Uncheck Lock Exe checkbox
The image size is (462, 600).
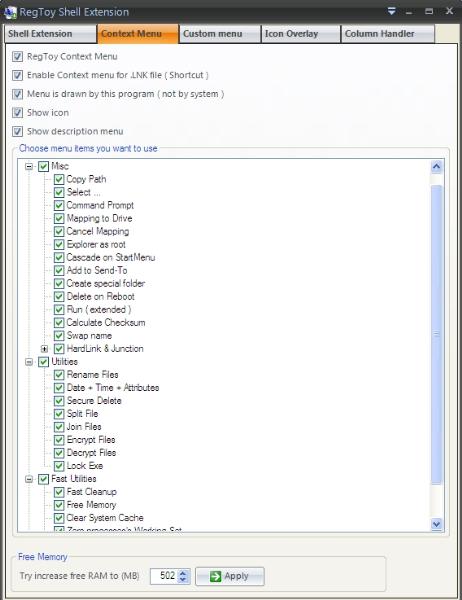(x=59, y=466)
